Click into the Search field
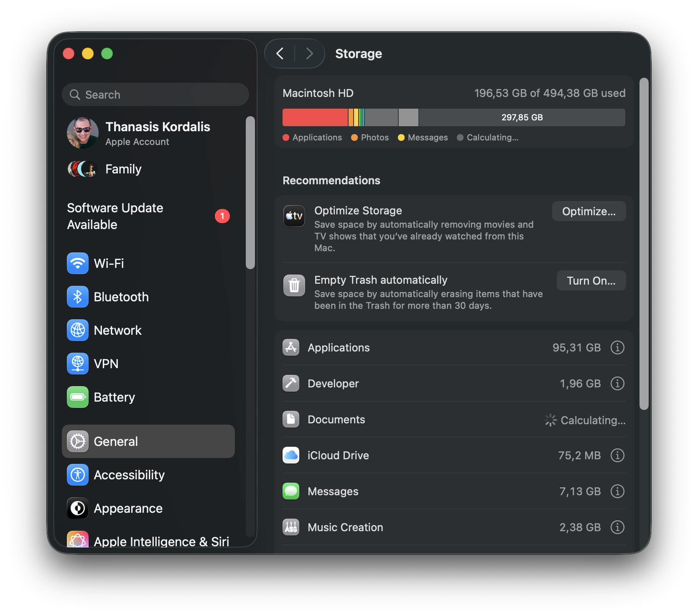The width and height of the screenshot is (698, 616). (x=155, y=94)
